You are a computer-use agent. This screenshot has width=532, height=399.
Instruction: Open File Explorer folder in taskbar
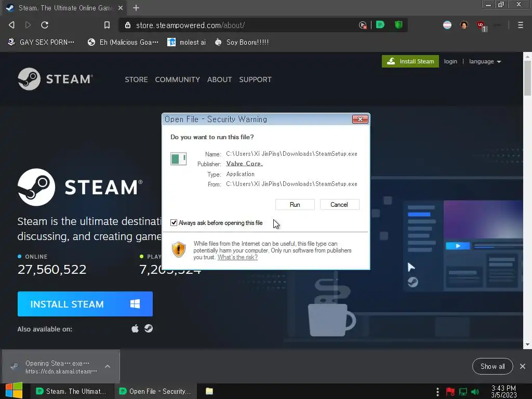(x=209, y=391)
